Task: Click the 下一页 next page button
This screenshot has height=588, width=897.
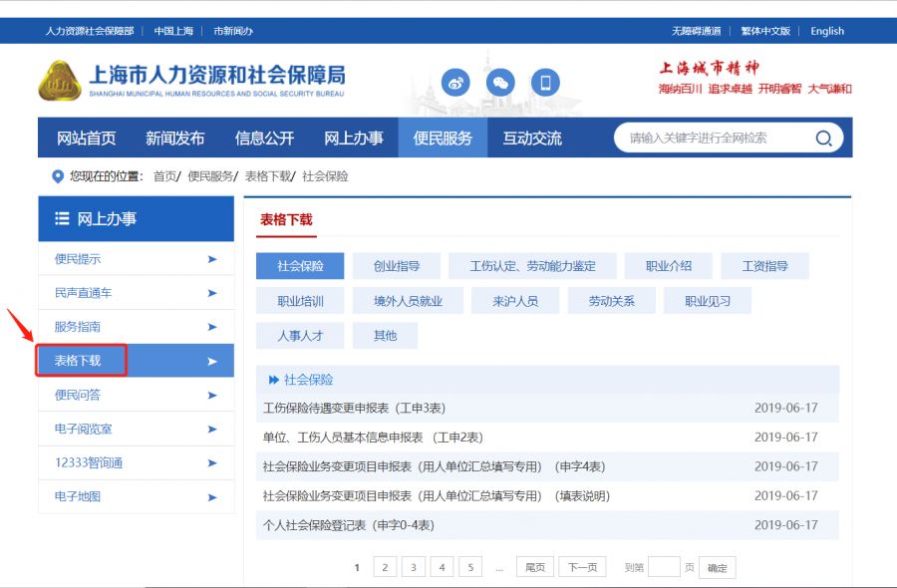Action: click(582, 566)
